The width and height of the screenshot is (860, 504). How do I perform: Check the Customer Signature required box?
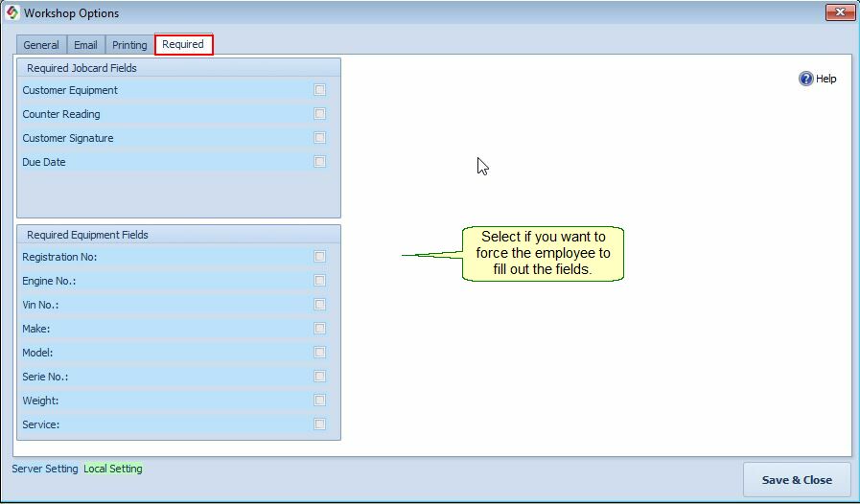click(320, 138)
